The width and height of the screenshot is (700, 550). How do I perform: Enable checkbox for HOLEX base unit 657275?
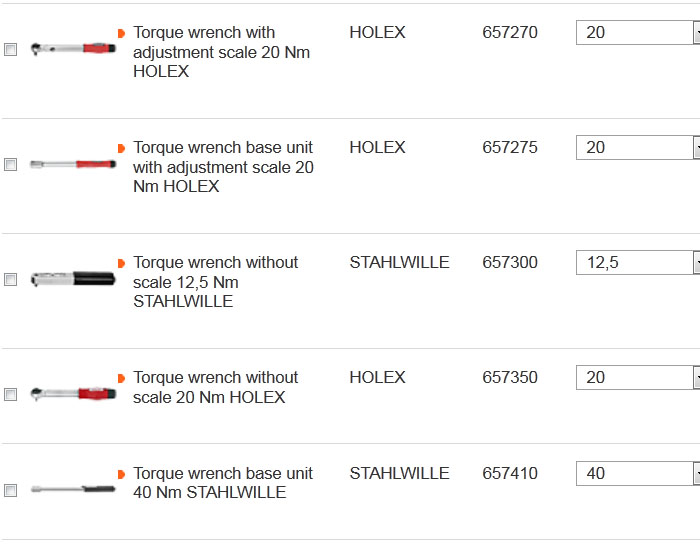11,165
